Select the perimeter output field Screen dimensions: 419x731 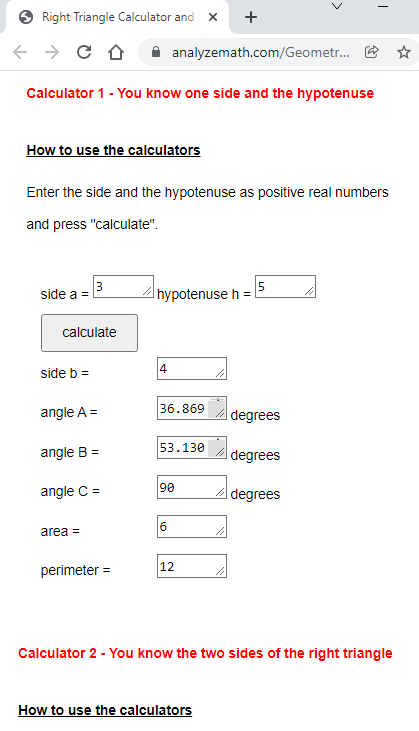pyautogui.click(x=192, y=566)
